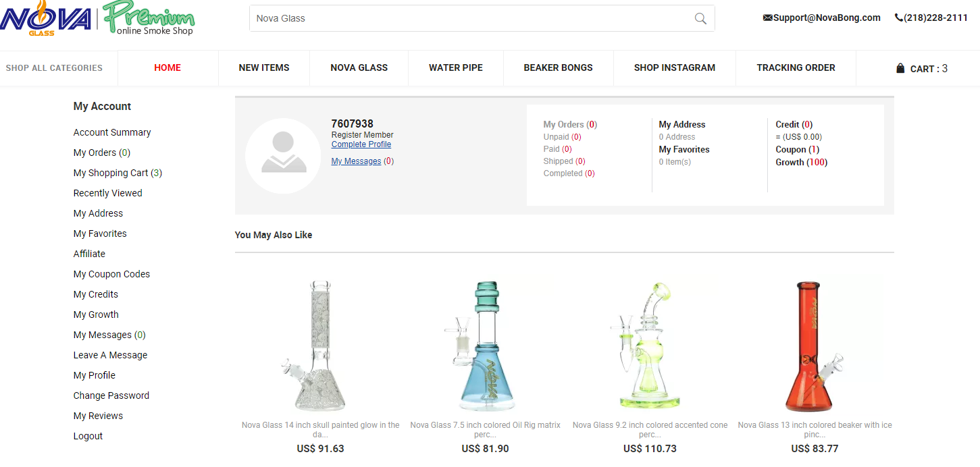Click Nova Glass 13 inch colored beaker title
The height and width of the screenshot is (467, 980).
click(x=815, y=430)
